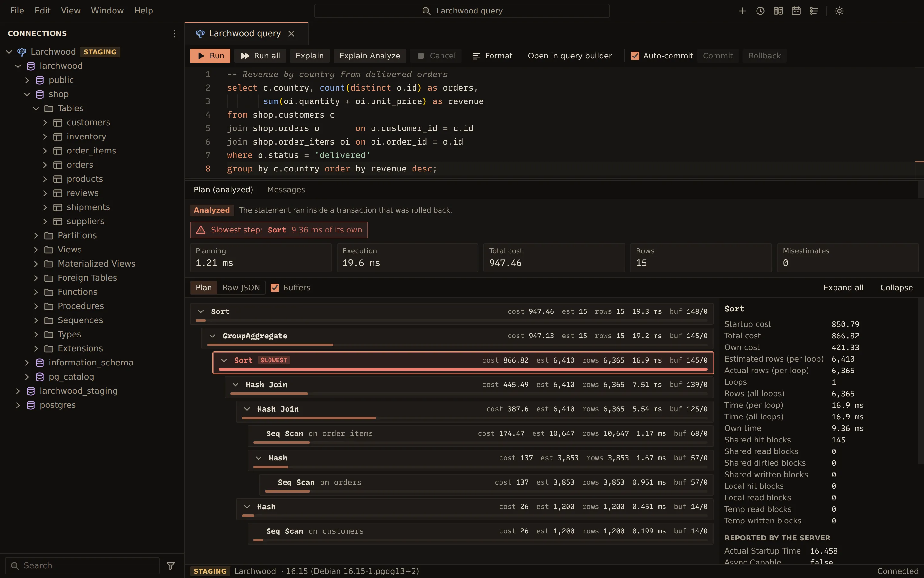Viewport: 924px width, 578px height.
Task: Expand the order_items table node
Action: coord(45,151)
